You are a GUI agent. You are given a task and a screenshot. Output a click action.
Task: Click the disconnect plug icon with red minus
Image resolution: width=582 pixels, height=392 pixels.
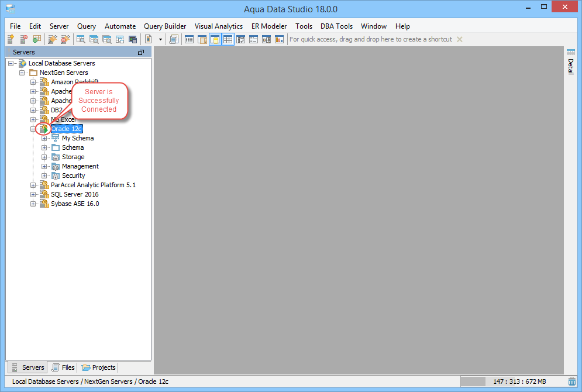(x=66, y=39)
